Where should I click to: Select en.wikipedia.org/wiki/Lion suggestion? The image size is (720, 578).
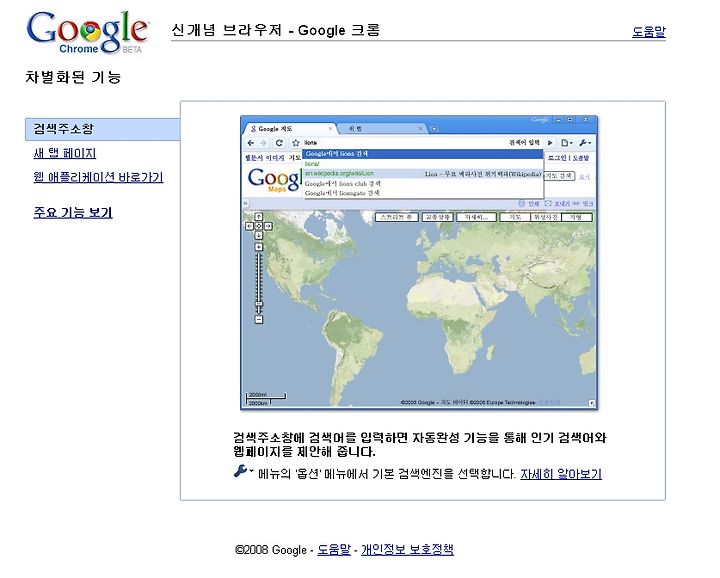422,174
